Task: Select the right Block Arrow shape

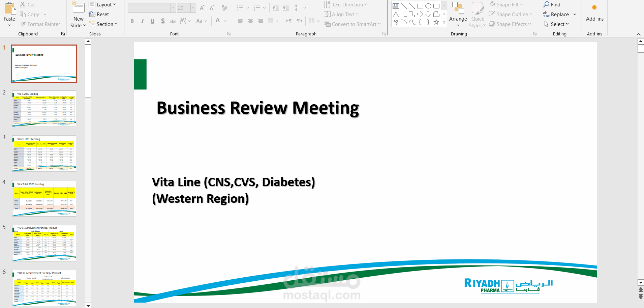Action: click(x=420, y=14)
